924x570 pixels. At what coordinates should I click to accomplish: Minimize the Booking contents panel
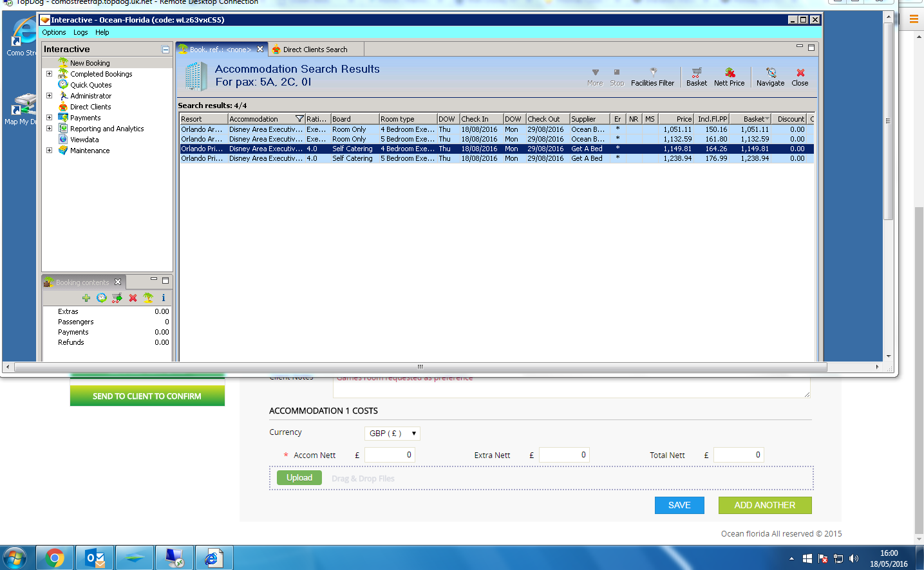(x=154, y=280)
